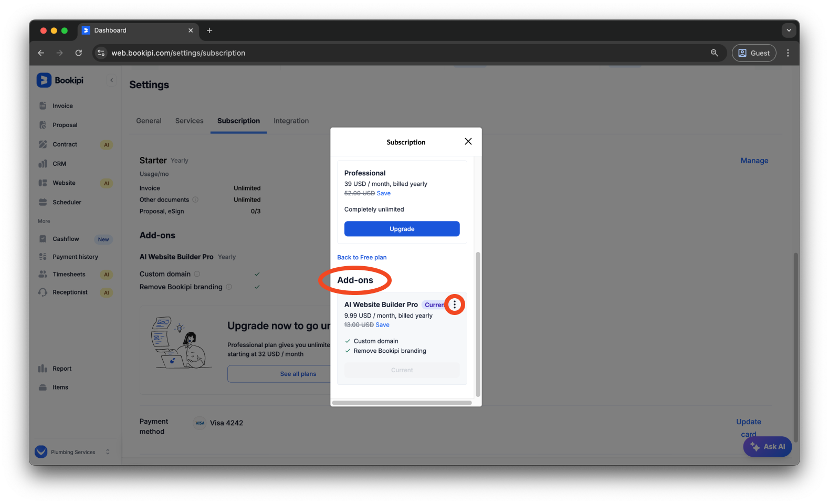Click the Back to Free plan link
This screenshot has height=504, width=829.
[x=362, y=257]
